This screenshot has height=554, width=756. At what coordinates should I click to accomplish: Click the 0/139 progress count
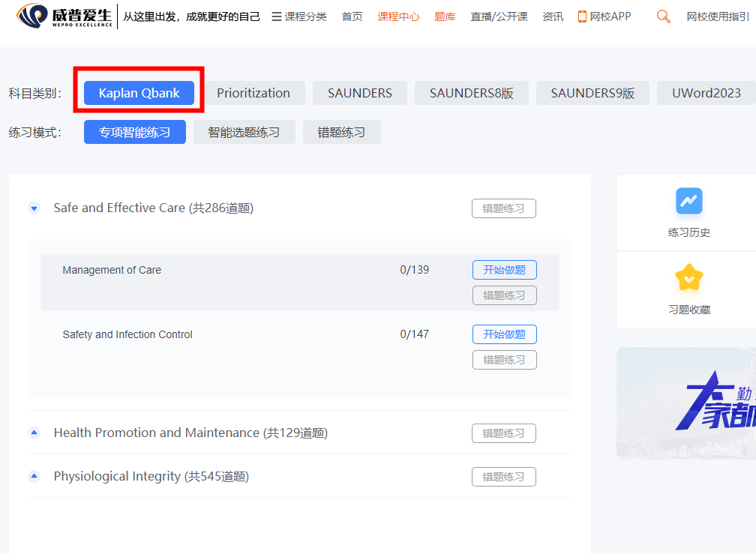[x=414, y=270]
